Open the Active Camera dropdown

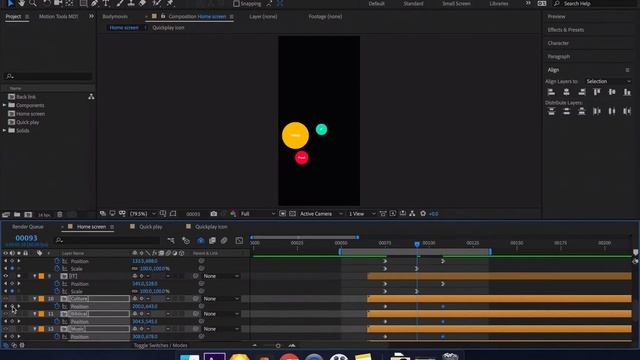(321, 213)
